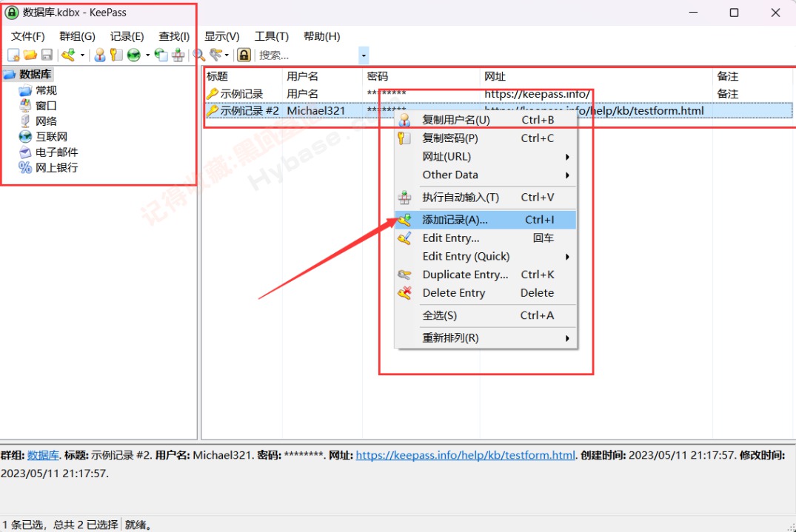Sort entries by the 密码 column header
Screen dimensions: 796x532
pyautogui.click(x=421, y=76)
